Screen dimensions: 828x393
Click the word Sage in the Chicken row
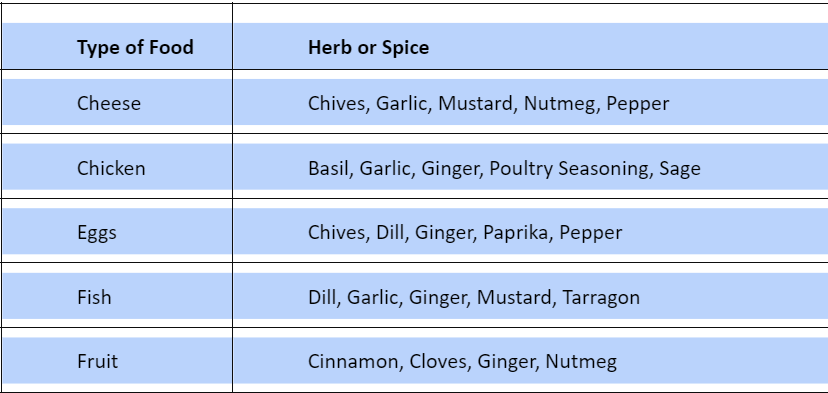pyautogui.click(x=680, y=169)
